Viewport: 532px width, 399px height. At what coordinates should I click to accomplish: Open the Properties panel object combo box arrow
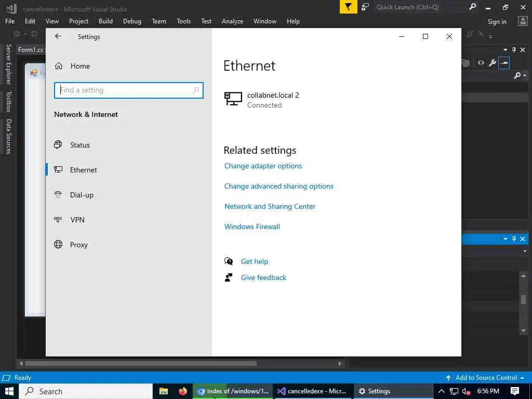pos(525,251)
